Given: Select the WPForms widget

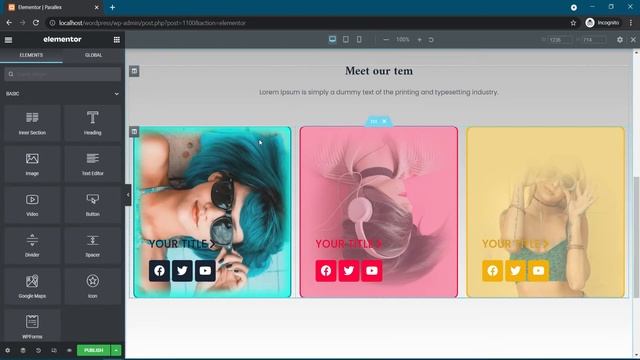Looking at the screenshot, I should [x=32, y=325].
